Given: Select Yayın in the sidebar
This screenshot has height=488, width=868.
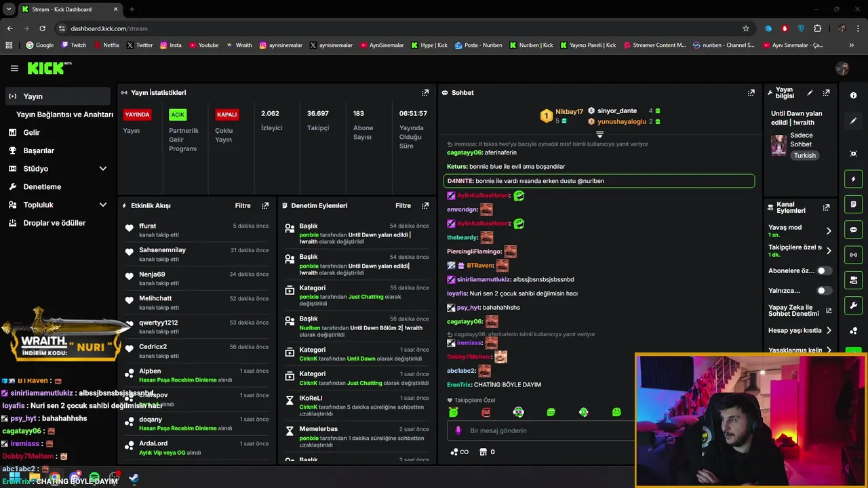Looking at the screenshot, I should click(58, 96).
